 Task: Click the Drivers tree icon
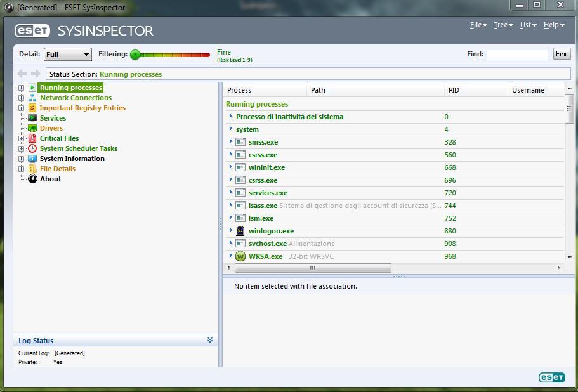(32, 128)
